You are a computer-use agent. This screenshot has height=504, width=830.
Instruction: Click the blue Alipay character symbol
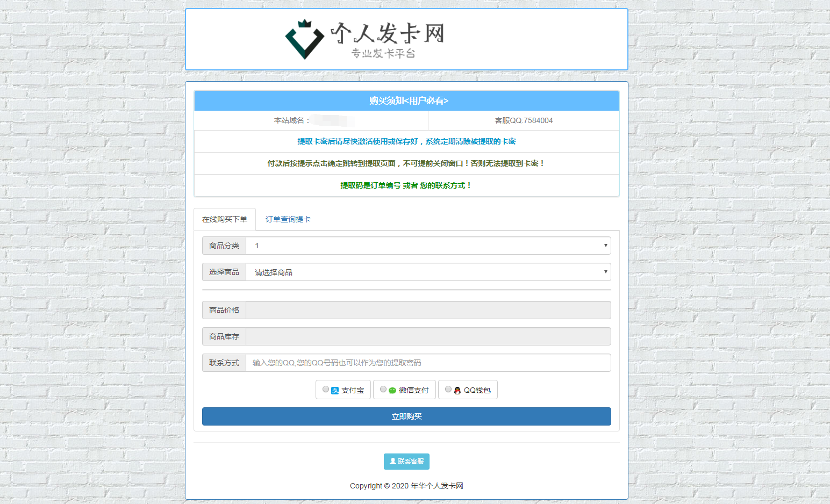click(x=334, y=390)
